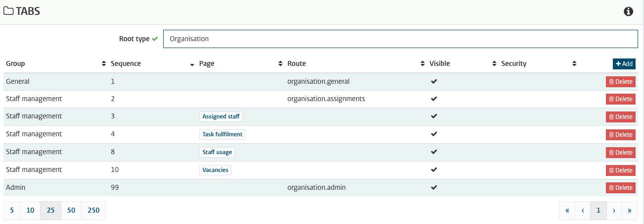Viewport: 644px width, 224px height.
Task: Sort table by Page column arrows
Action: (x=280, y=63)
